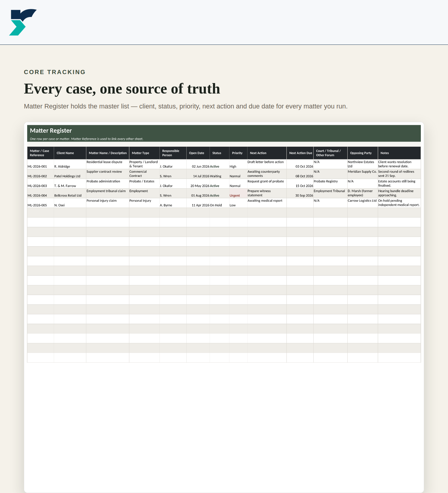This screenshot has height=493, width=448.
Task: Click the 'Carrow Logistics Ltd' opposing party cell
Action: [x=363, y=203]
